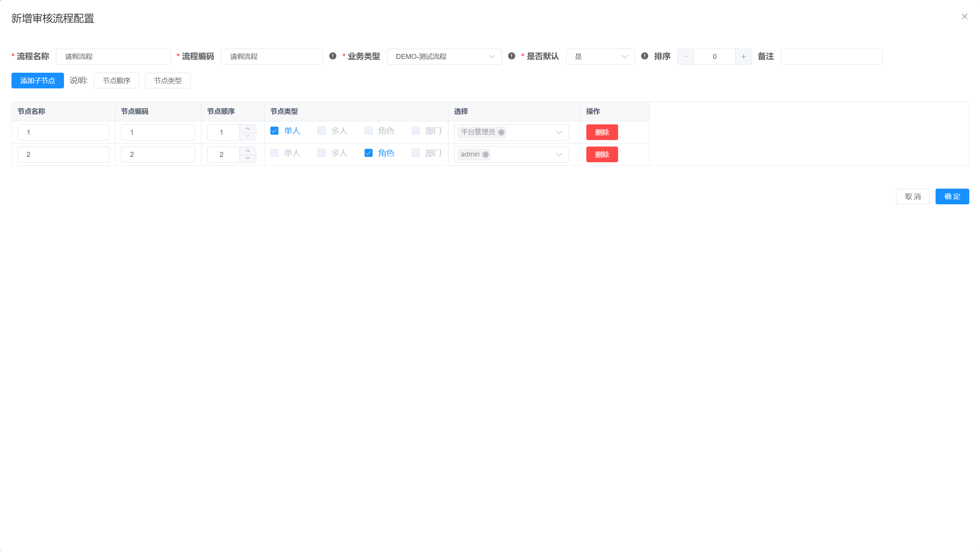Remove the admin tag from the second node

[x=485, y=155]
